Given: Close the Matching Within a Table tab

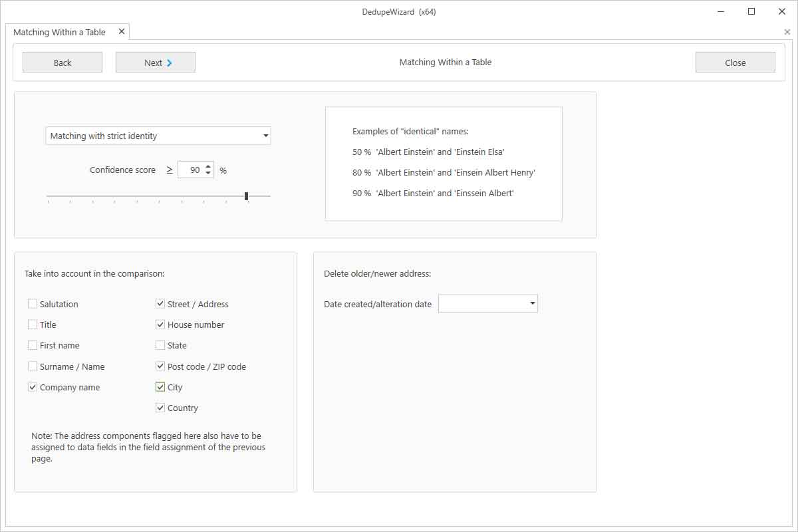Looking at the screenshot, I should pyautogui.click(x=122, y=31).
